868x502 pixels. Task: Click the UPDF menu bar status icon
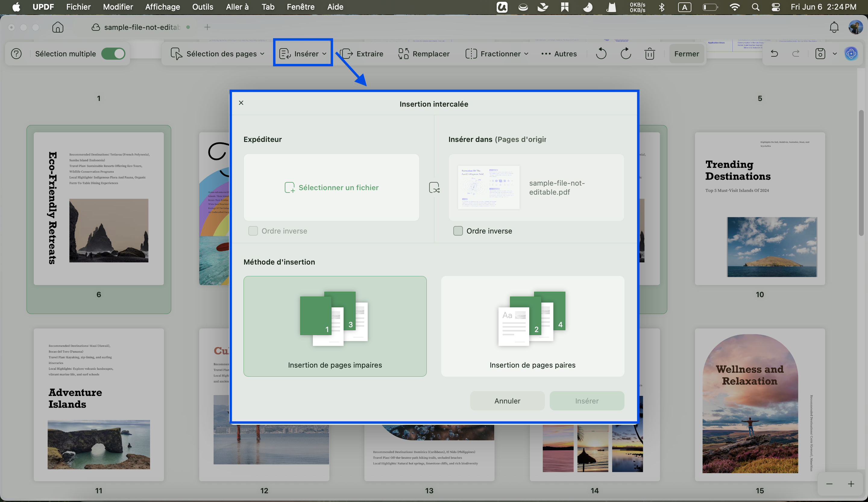click(x=502, y=7)
